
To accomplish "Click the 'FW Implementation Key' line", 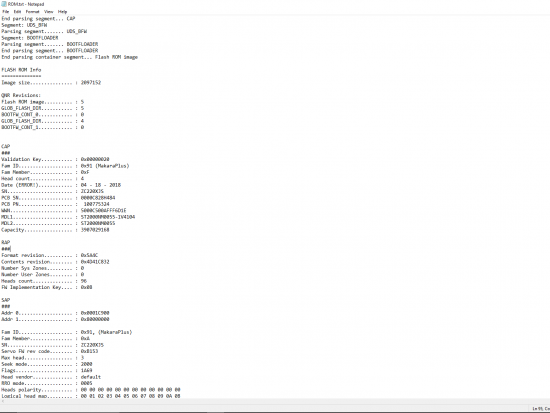I will 47,287.
